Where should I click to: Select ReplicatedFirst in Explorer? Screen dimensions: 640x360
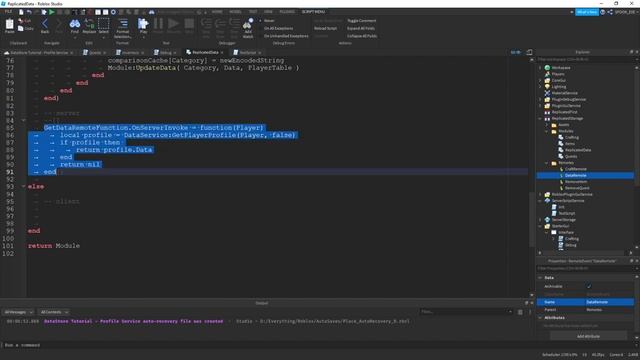click(564, 112)
